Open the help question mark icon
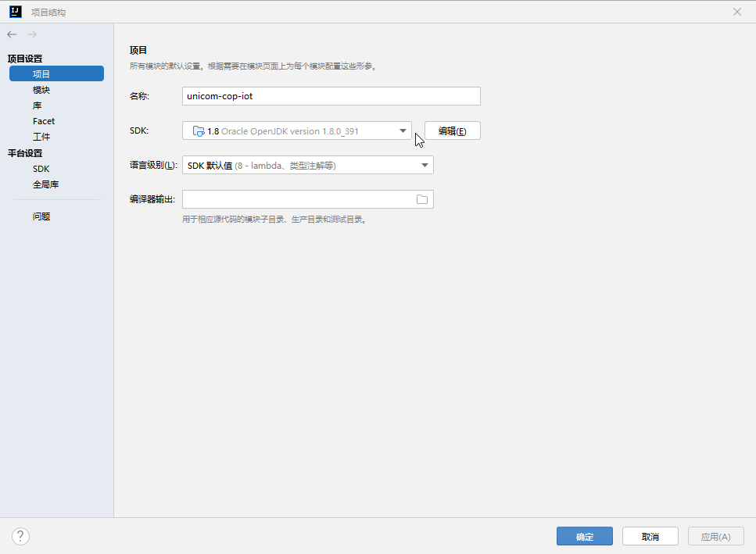This screenshot has width=756, height=554. 20,536
